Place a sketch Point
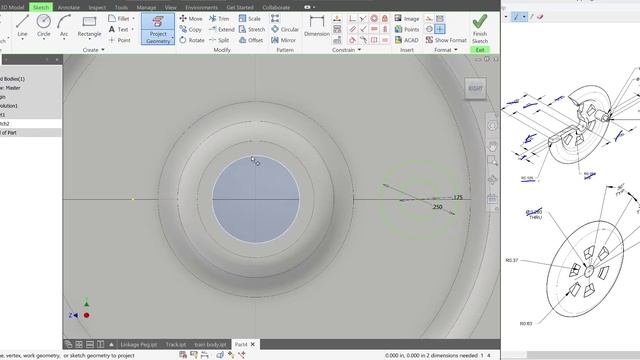The height and width of the screenshot is (360, 640). 119,40
